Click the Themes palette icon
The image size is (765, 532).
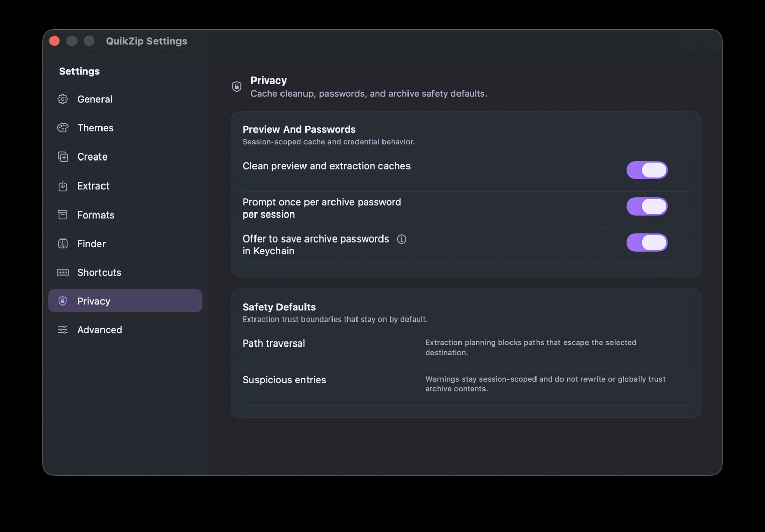pyautogui.click(x=63, y=128)
